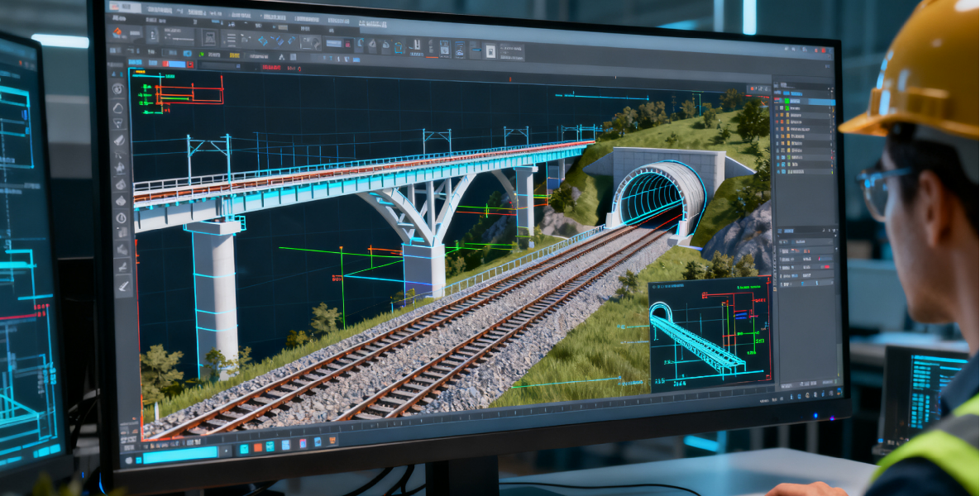Screen dimensions: 980x496
Task: Click the blue diamond icon in ribbon toolbar
Action: coord(264,41)
